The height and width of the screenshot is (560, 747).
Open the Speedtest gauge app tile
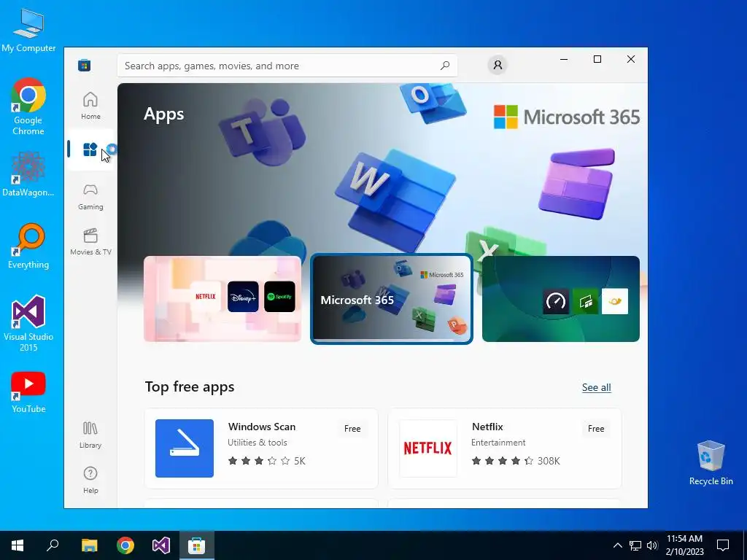[556, 301]
